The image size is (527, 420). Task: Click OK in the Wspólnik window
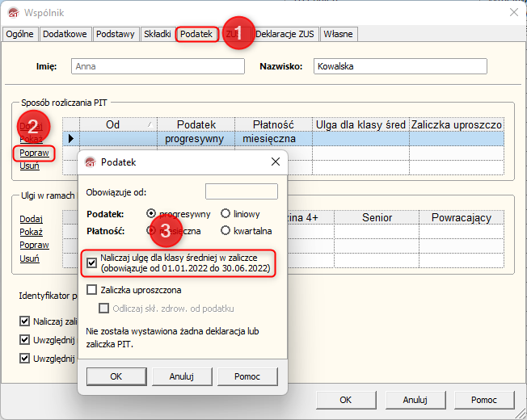click(346, 400)
